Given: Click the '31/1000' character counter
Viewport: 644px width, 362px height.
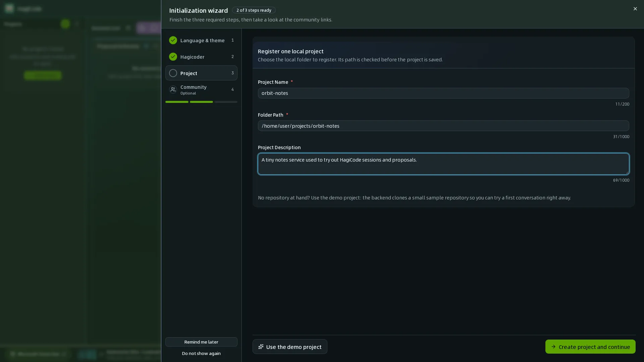Looking at the screenshot, I should point(621,137).
